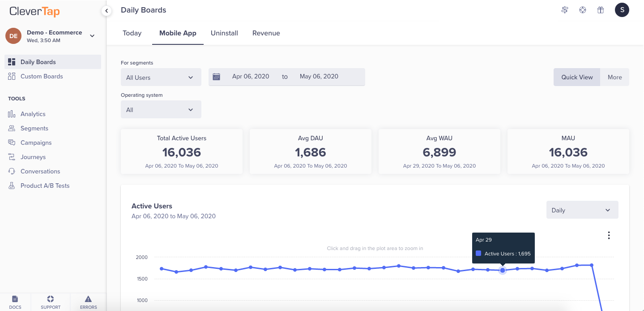Go to Conversations tool

coord(40,171)
